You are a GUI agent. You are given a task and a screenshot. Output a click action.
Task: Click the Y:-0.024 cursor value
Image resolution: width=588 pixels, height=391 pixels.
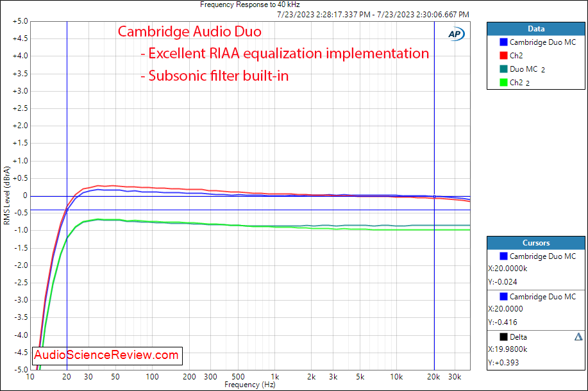point(503,282)
